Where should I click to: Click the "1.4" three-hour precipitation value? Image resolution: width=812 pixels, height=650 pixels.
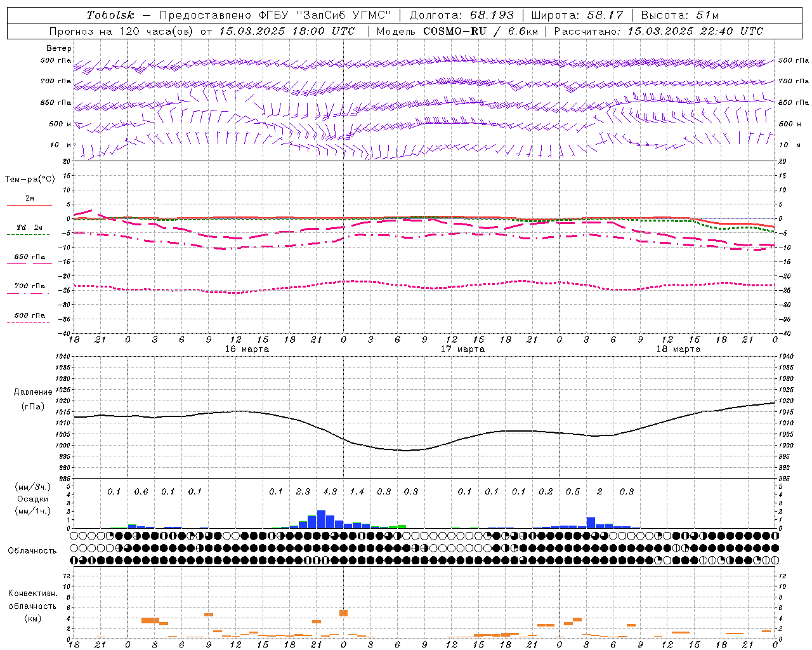(x=357, y=491)
